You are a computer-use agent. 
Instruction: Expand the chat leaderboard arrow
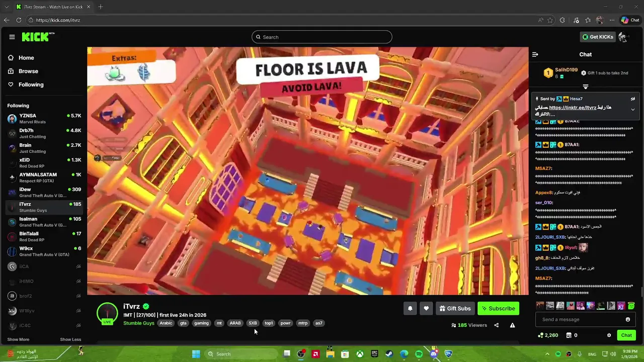585,87
